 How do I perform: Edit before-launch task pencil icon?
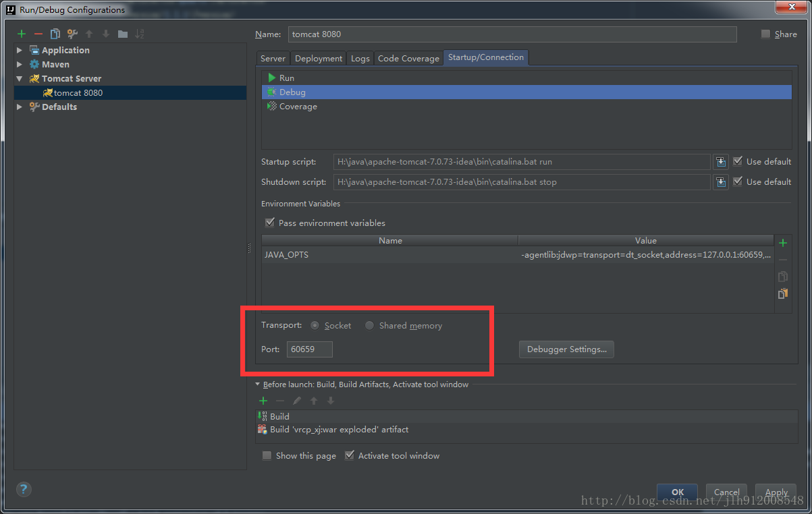point(297,401)
